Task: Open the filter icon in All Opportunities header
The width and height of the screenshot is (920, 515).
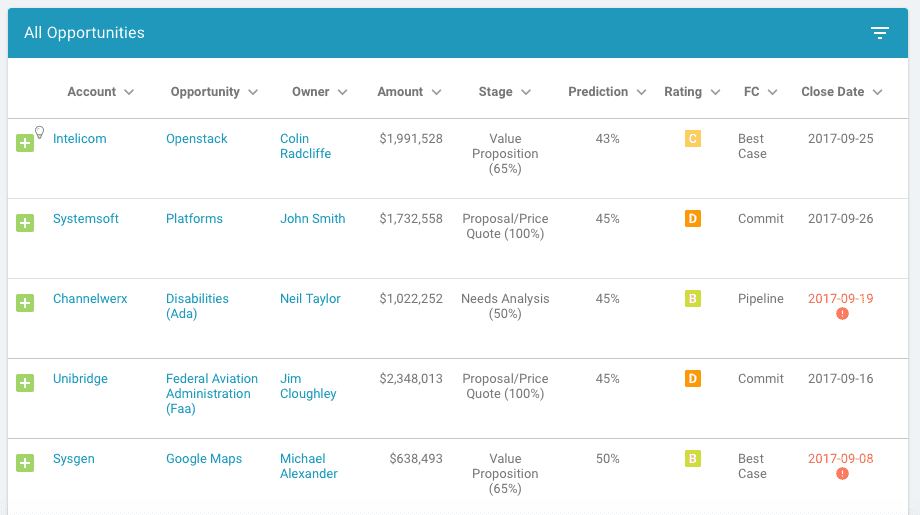Action: click(879, 33)
